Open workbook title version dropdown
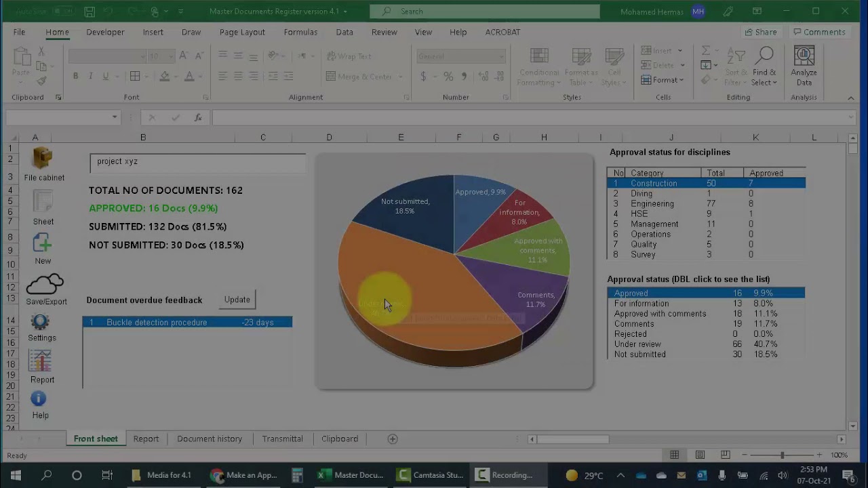Viewport: 868px width, 488px height. click(x=345, y=12)
